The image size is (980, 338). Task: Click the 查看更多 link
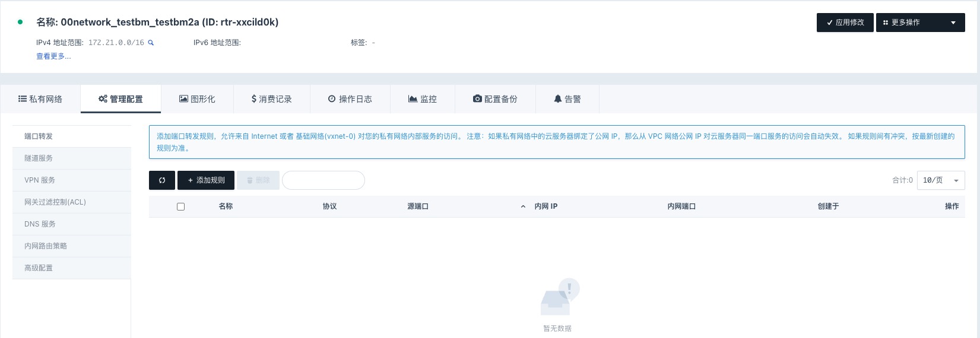pyautogui.click(x=53, y=56)
